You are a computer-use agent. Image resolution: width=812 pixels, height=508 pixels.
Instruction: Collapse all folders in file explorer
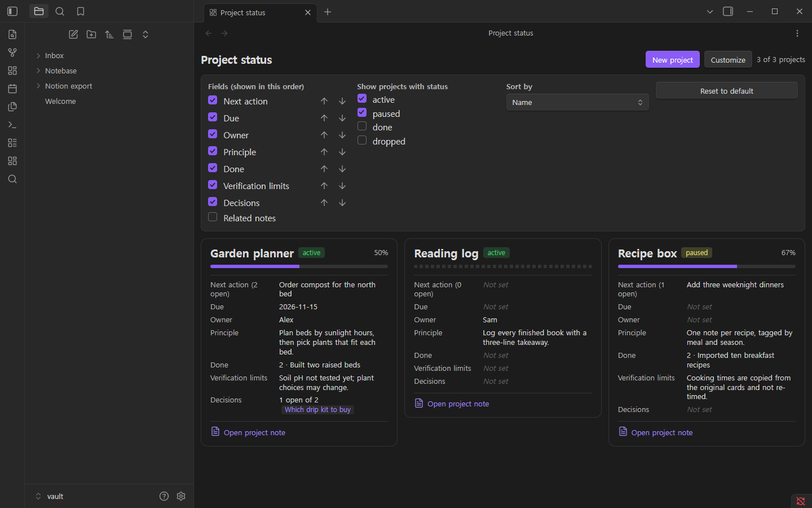(145, 34)
